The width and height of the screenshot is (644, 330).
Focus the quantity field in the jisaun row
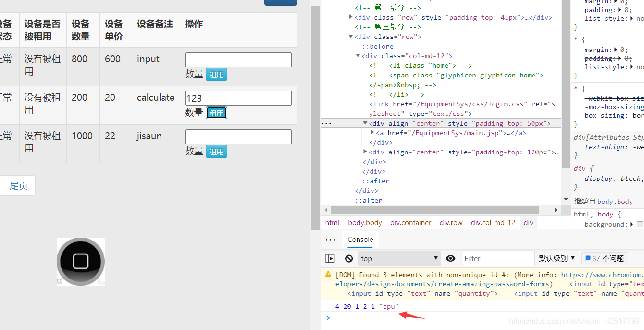(x=238, y=137)
